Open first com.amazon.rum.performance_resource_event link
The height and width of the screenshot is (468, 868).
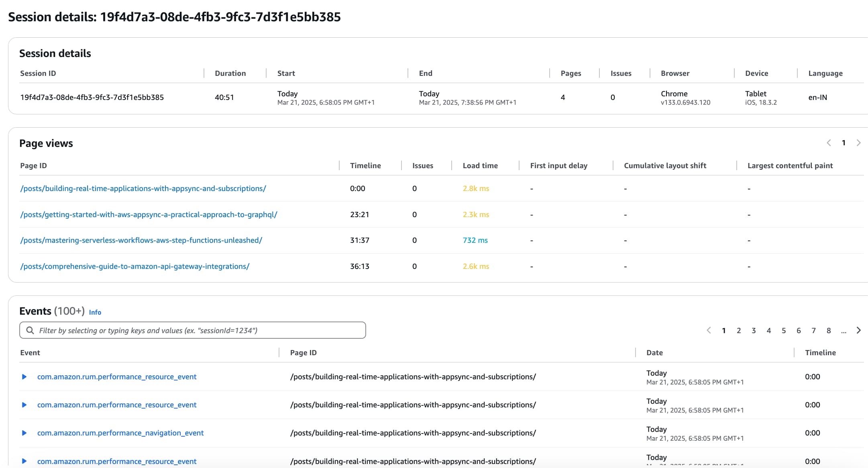tap(117, 377)
